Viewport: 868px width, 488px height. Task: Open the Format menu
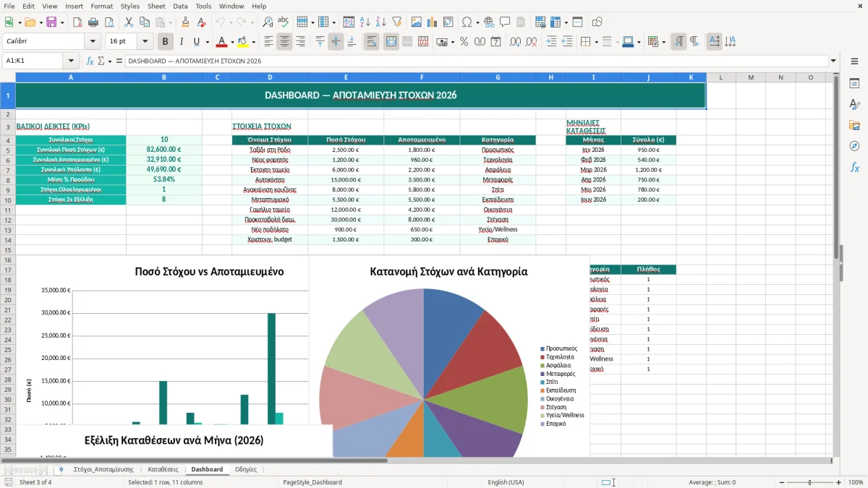pyautogui.click(x=101, y=6)
